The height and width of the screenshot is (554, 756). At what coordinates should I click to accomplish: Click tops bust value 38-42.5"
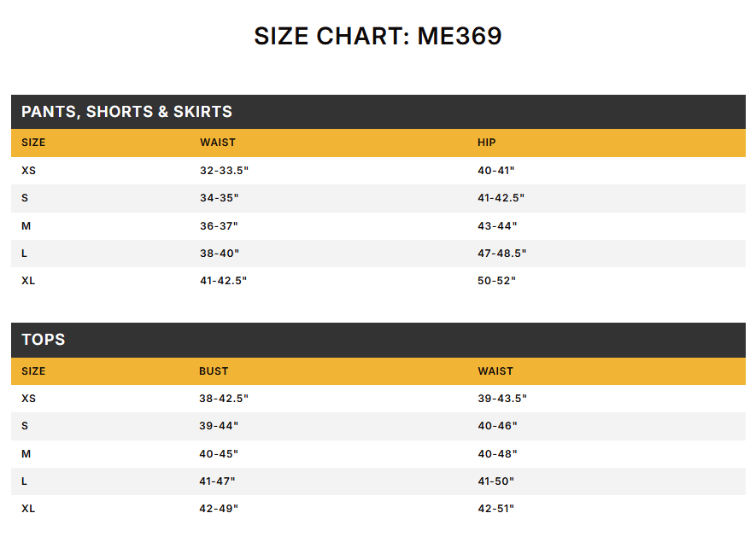point(224,399)
